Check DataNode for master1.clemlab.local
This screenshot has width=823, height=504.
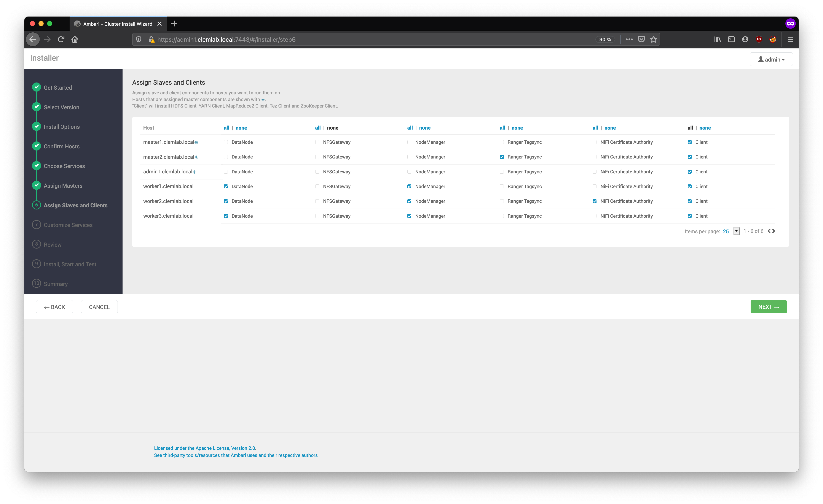pos(226,142)
